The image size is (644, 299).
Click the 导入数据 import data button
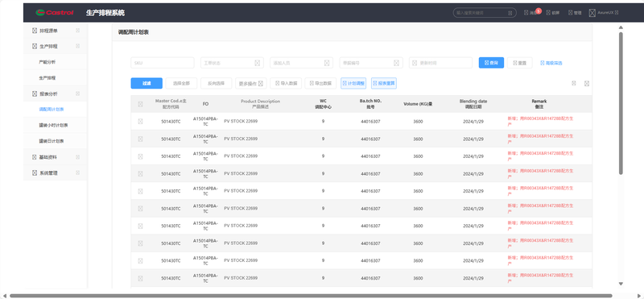tap(287, 83)
